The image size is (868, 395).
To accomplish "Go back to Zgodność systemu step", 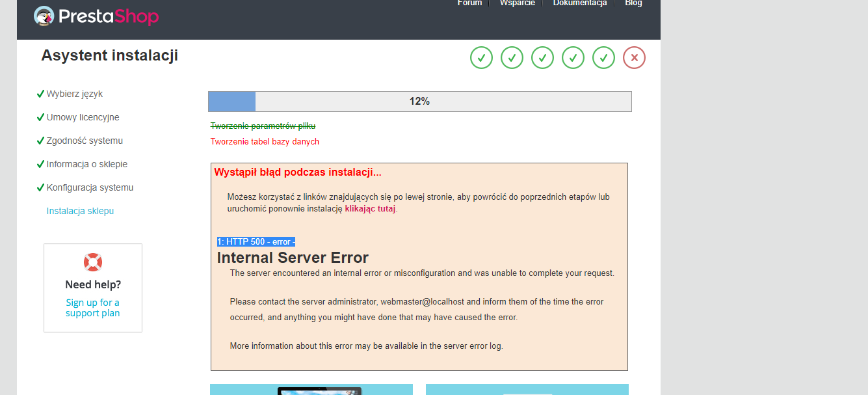I will coord(85,141).
